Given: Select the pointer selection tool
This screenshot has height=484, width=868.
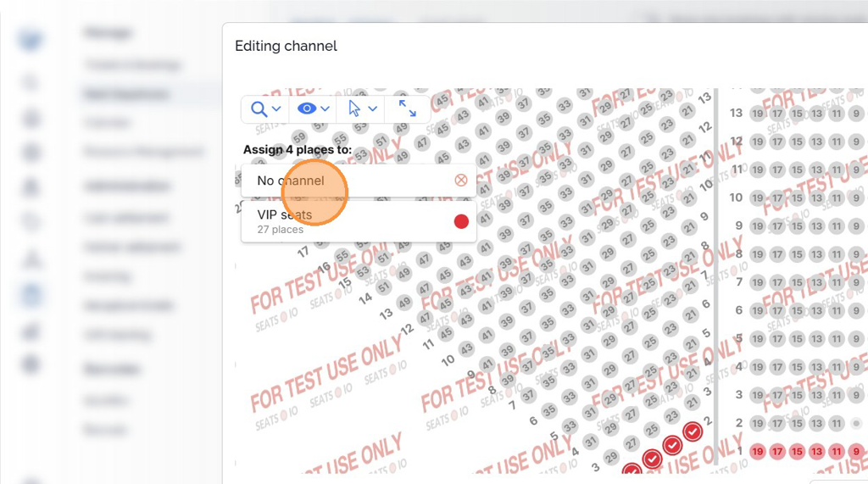Looking at the screenshot, I should pyautogui.click(x=354, y=108).
